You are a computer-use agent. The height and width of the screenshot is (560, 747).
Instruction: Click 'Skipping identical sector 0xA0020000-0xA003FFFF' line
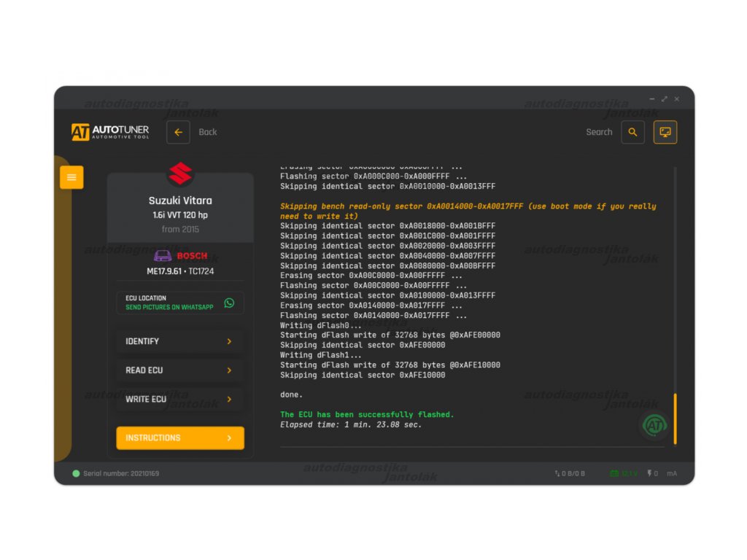(388, 246)
